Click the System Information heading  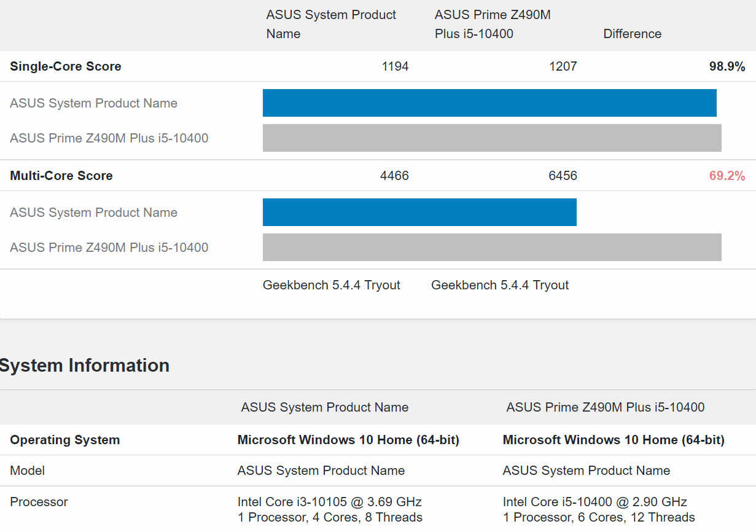(x=85, y=366)
